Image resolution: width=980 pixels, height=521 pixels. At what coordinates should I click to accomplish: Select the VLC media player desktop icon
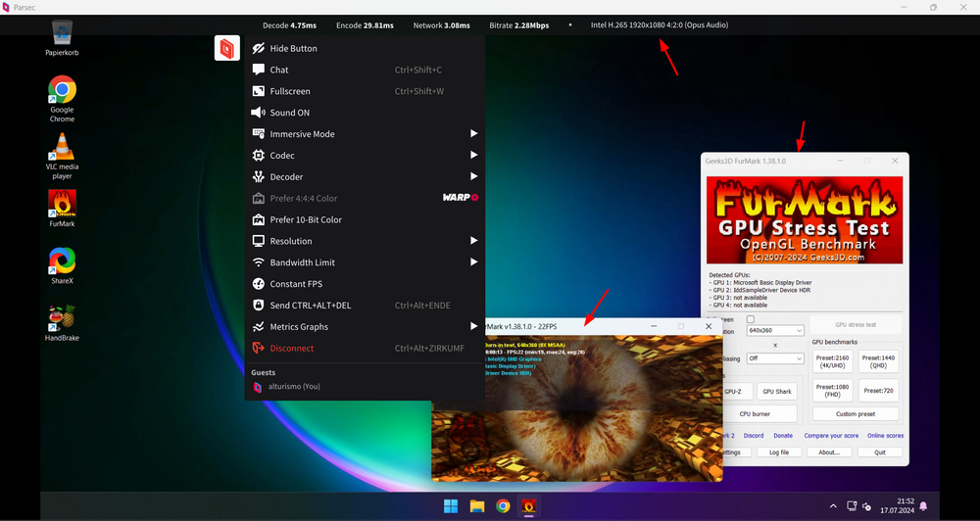(x=63, y=156)
